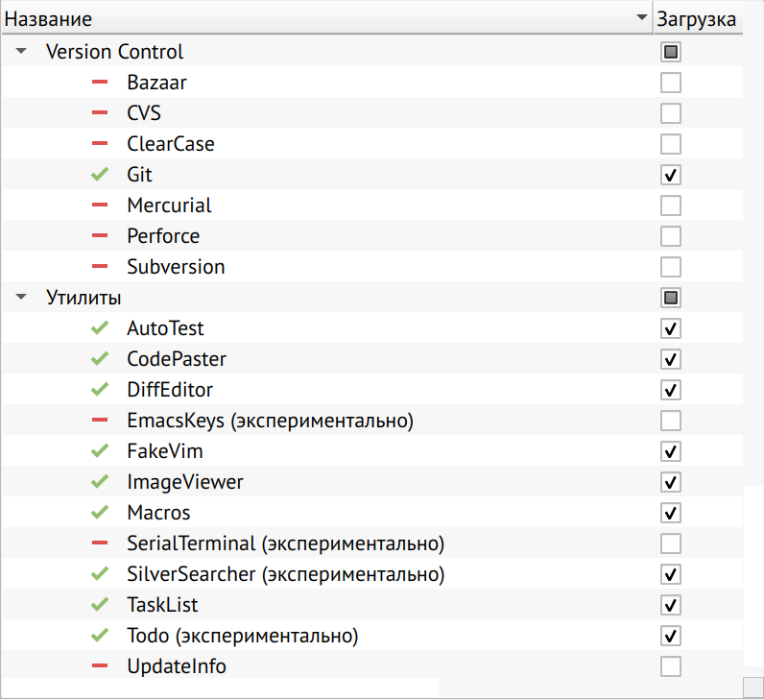764x700 pixels.
Task: Click the green checkmark icon beside SilverSearcher
Action: 100,574
